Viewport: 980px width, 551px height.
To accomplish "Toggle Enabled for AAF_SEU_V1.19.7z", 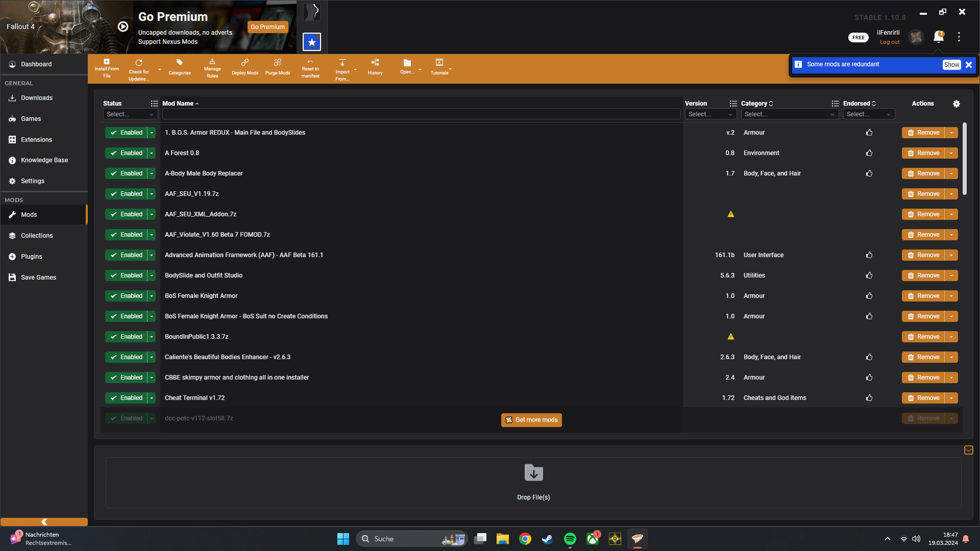I will pos(126,194).
